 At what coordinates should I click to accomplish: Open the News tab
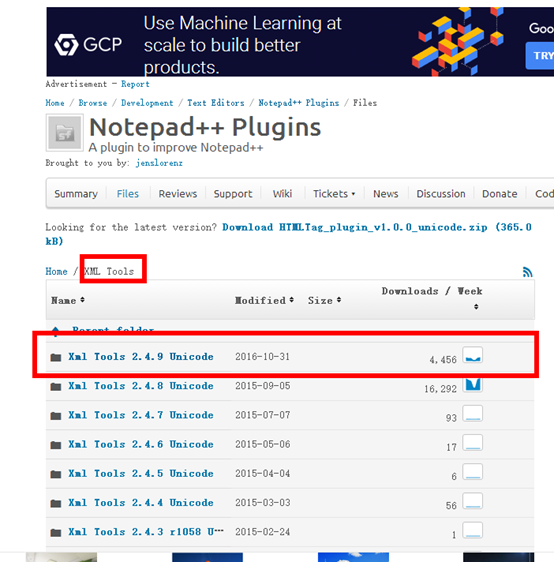386,194
